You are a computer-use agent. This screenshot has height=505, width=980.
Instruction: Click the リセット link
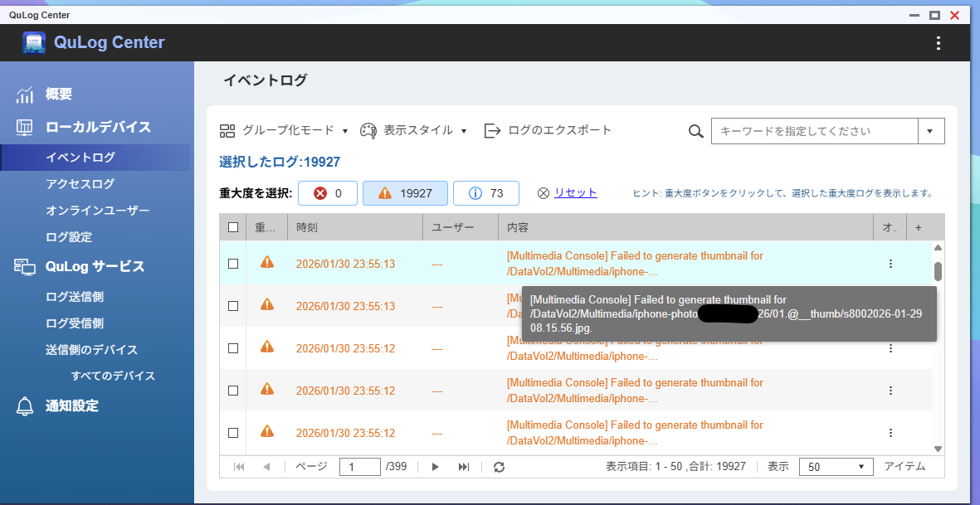pyautogui.click(x=575, y=192)
